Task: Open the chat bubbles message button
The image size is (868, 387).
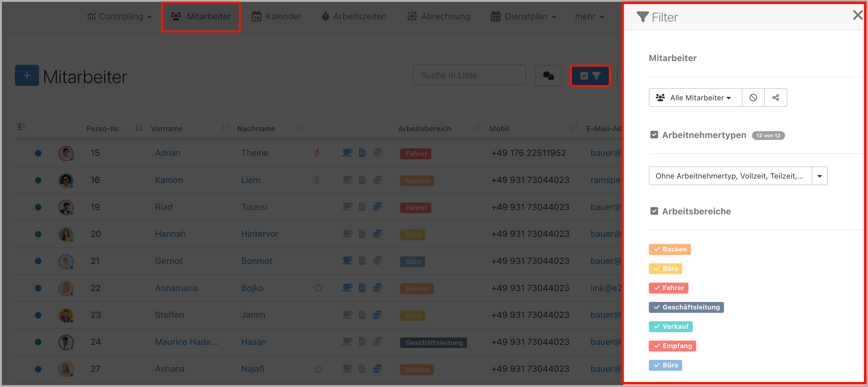Action: tap(548, 76)
